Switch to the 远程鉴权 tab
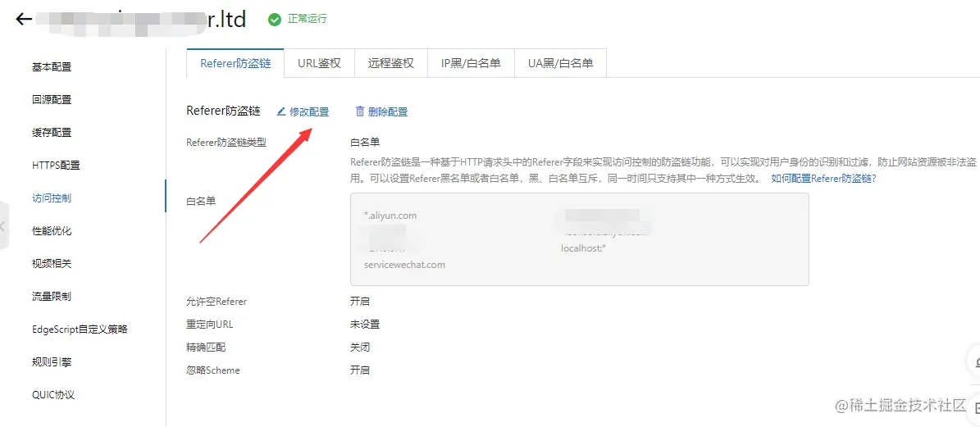 click(x=391, y=63)
